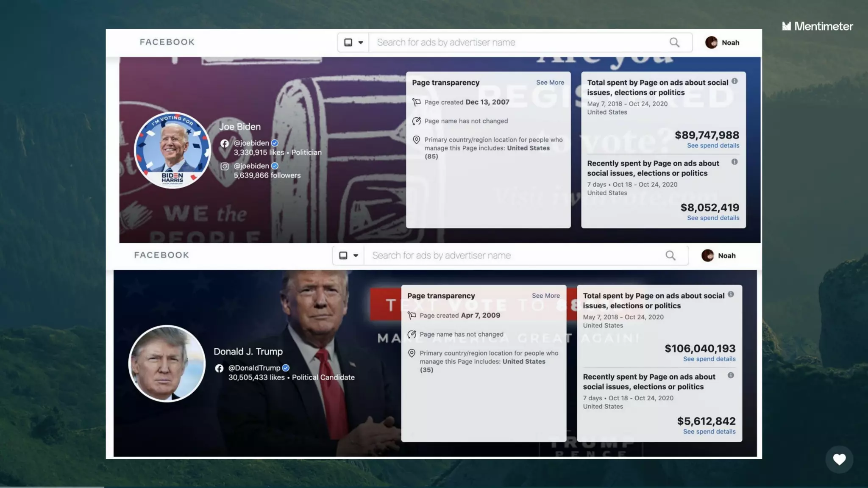Open See spend details under $89,747,988

click(x=713, y=146)
